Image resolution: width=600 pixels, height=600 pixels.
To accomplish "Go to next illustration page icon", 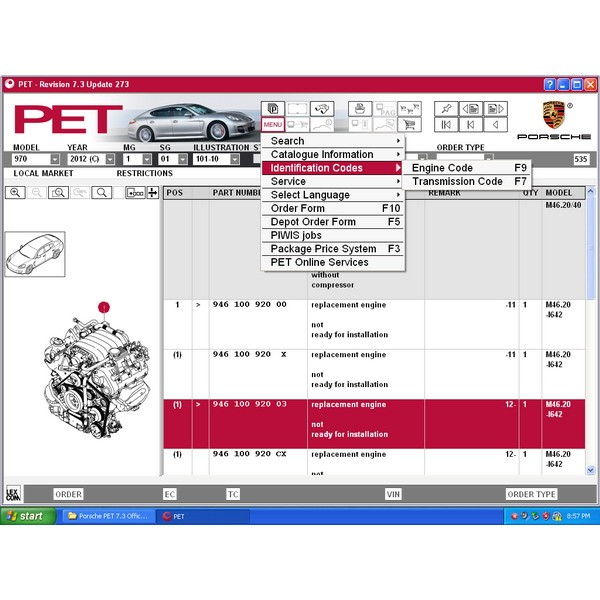I will (x=496, y=109).
